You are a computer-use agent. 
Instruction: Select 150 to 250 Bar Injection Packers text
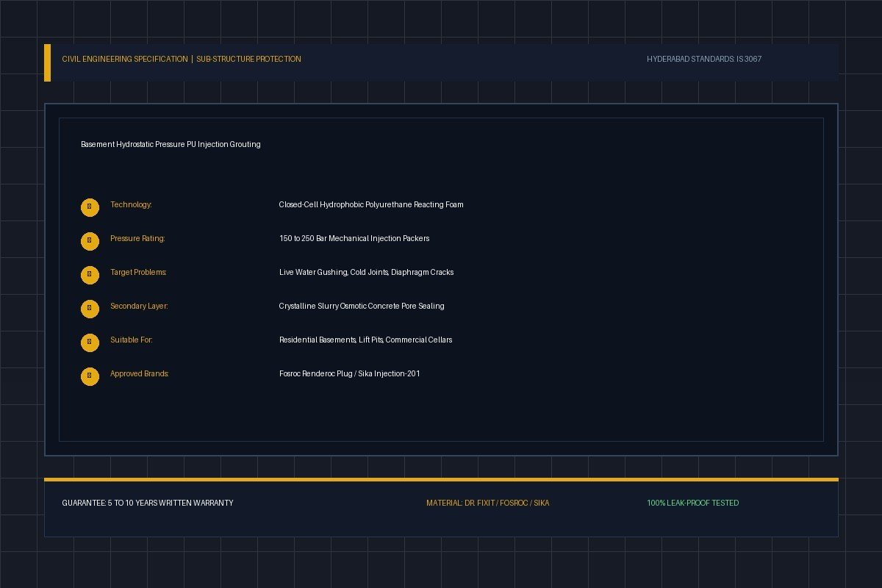point(354,239)
